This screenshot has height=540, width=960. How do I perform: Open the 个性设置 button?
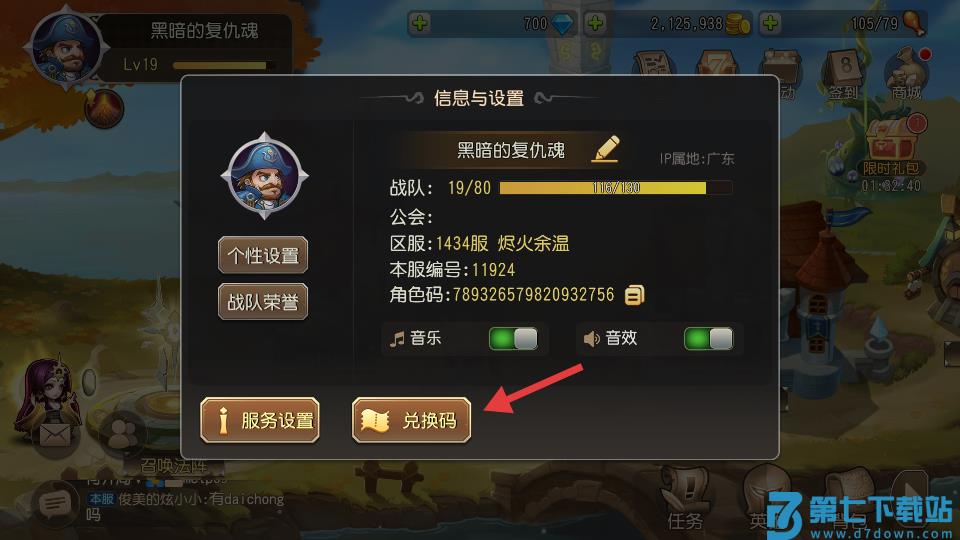pyautogui.click(x=263, y=255)
